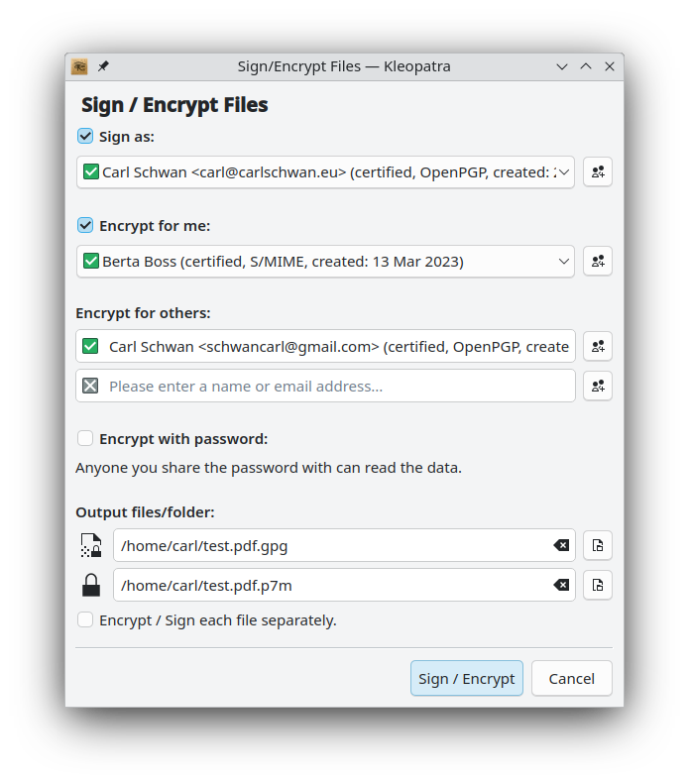Open certificate picker beside Berta Boss dropdown
Viewport: 689px width, 784px height.
click(598, 261)
